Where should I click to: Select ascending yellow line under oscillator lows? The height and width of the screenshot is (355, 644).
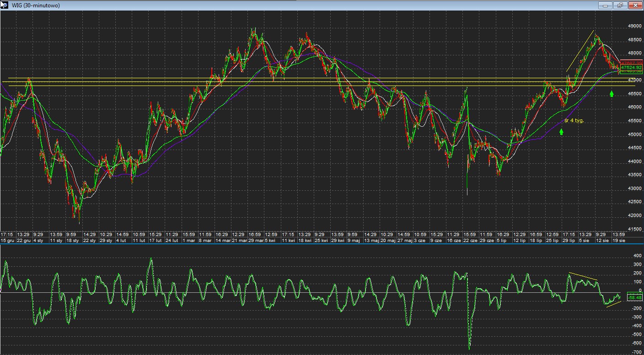pyautogui.click(x=613, y=304)
